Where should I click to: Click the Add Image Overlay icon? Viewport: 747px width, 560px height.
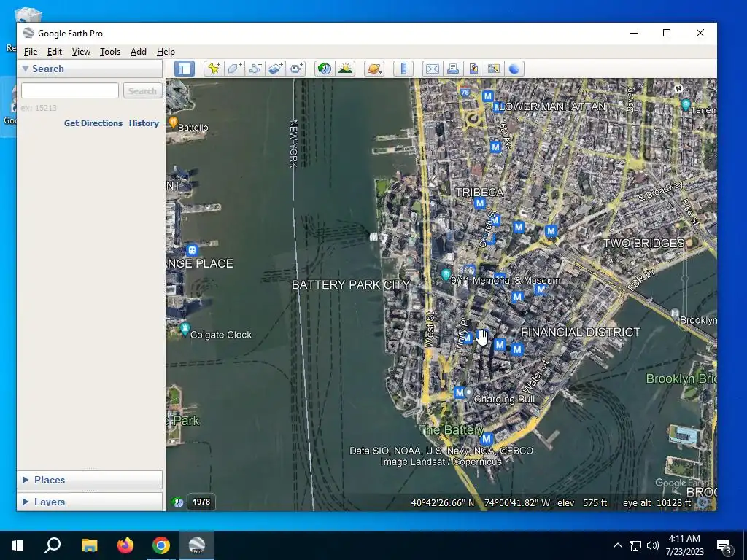click(x=275, y=69)
